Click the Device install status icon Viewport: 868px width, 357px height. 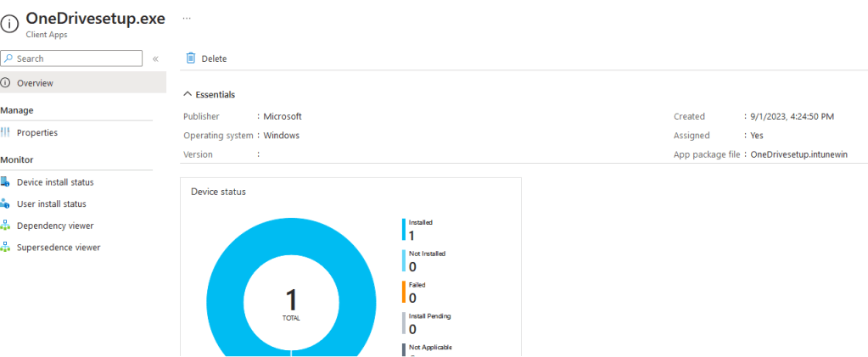click(x=6, y=182)
